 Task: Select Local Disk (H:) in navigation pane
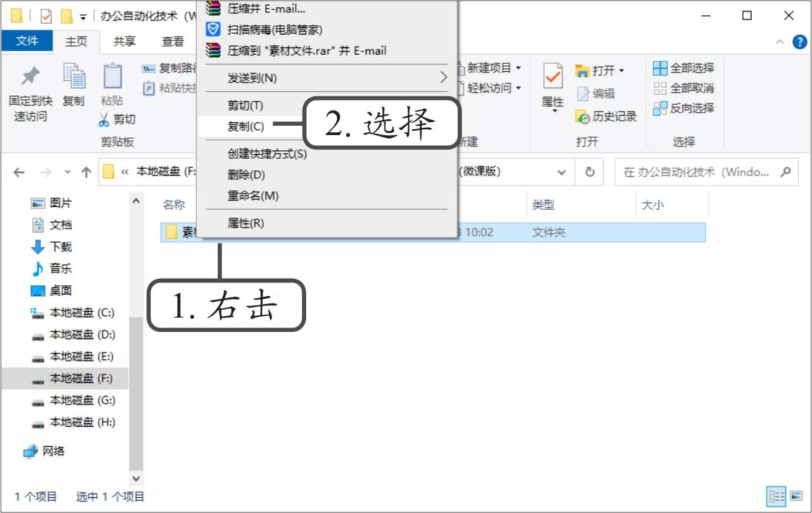pyautogui.click(x=73, y=422)
